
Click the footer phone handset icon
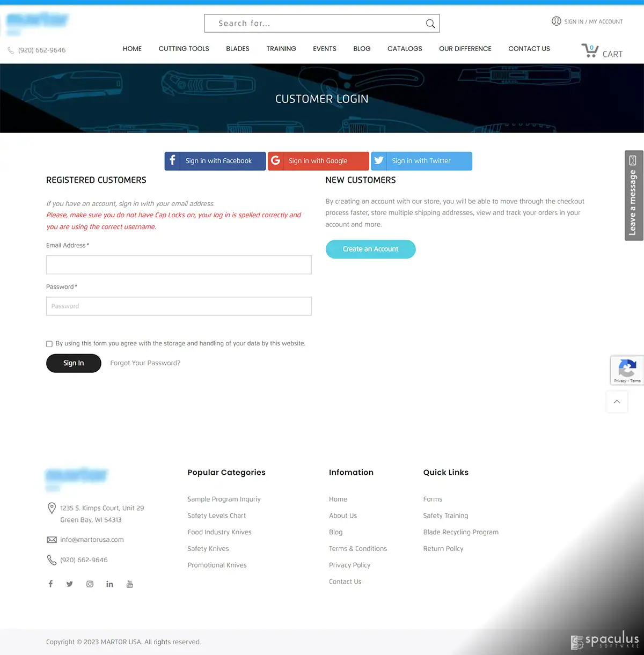pos(52,560)
